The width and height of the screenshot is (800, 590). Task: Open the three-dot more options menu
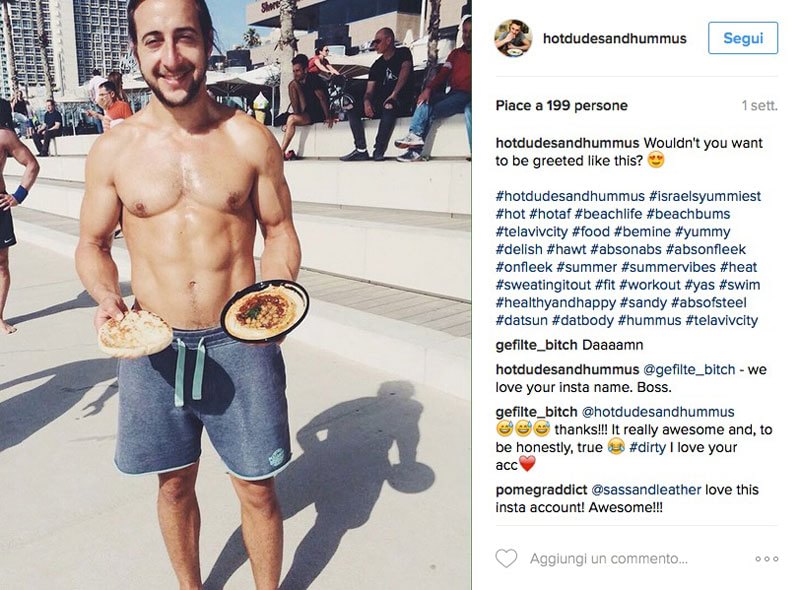tap(767, 559)
